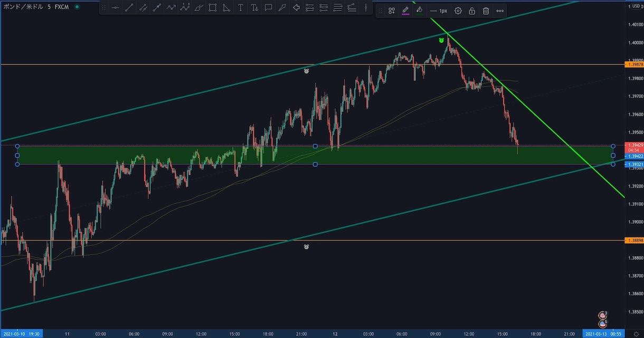Click the 1.39878 orange price label

633,64
